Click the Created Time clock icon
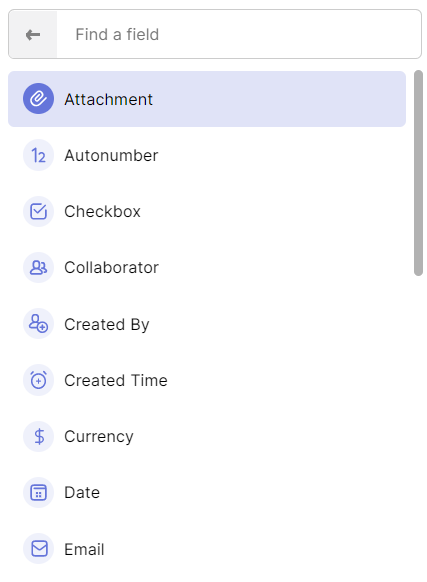This screenshot has width=427, height=582. pyautogui.click(x=38, y=380)
